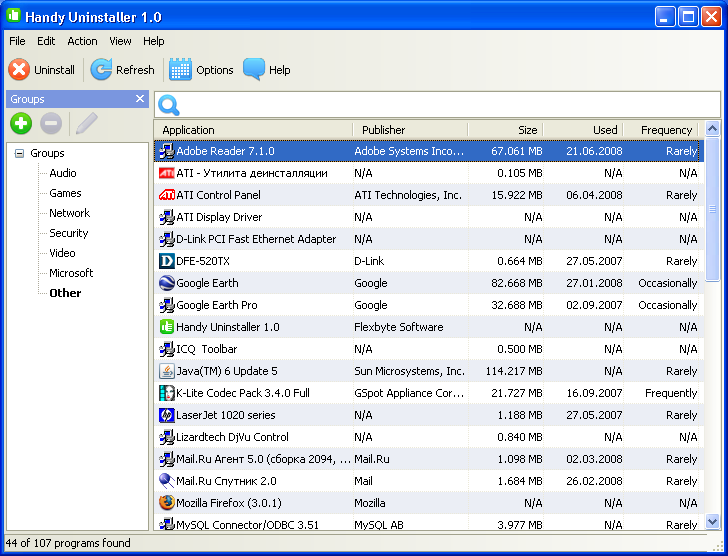
Task: Click in the search text field
Action: 440,105
